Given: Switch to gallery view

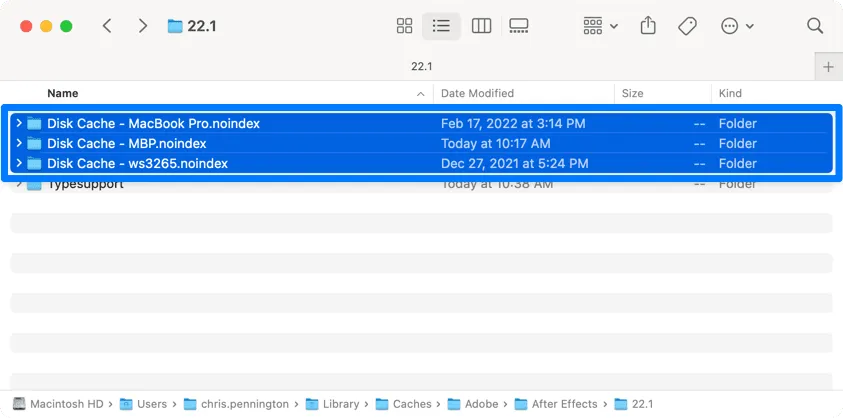Looking at the screenshot, I should [519, 26].
